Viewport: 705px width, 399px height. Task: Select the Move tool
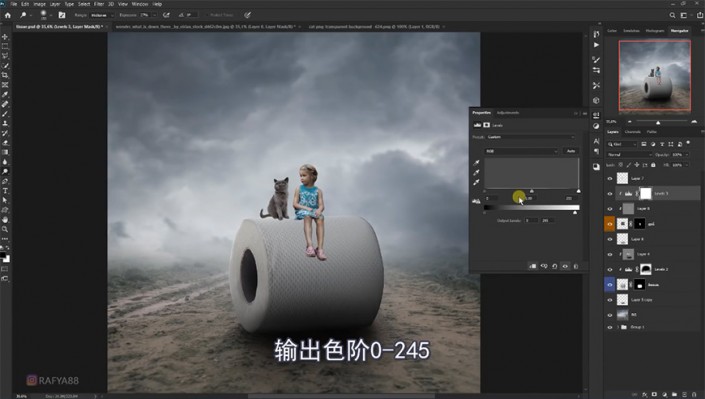5,36
